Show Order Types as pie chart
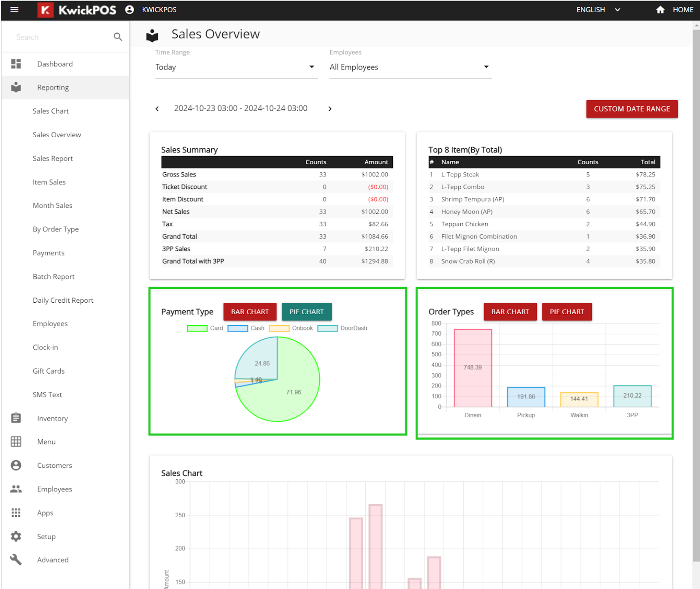Viewport: 700px width, 589px height. pos(567,312)
